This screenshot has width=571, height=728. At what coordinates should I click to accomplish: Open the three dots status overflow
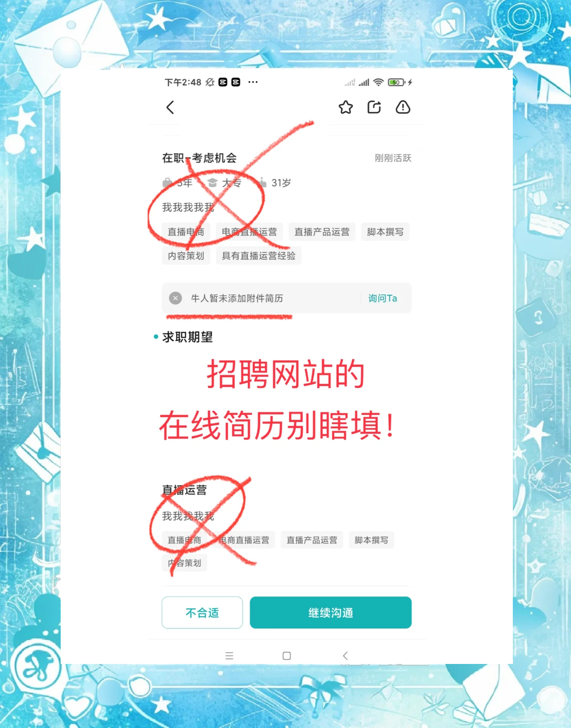[253, 82]
